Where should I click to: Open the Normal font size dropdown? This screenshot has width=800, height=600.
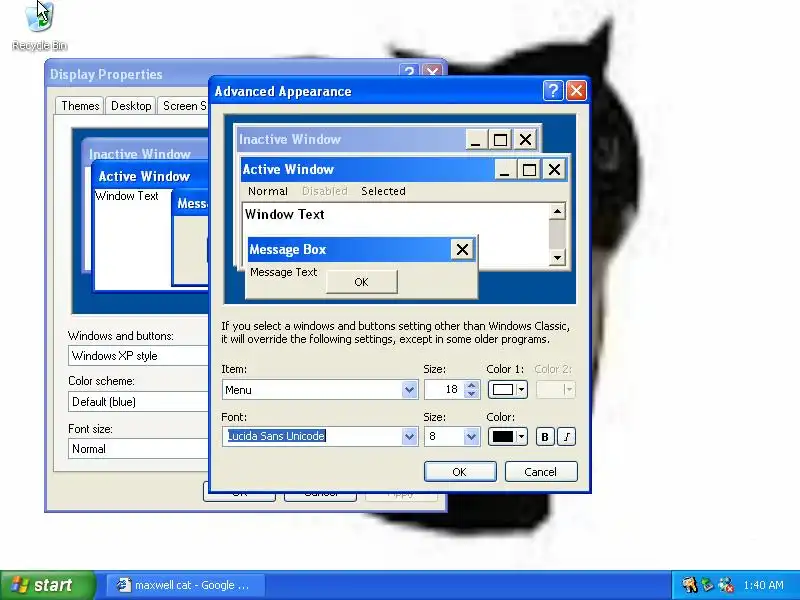pos(138,449)
